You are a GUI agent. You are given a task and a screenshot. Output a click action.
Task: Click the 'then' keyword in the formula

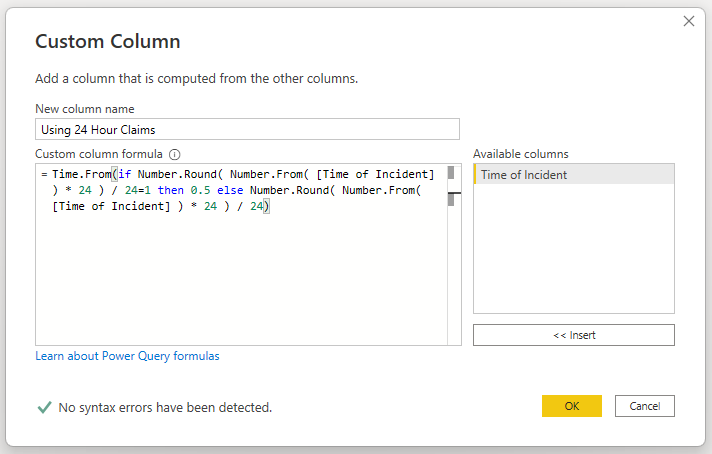tap(171, 190)
